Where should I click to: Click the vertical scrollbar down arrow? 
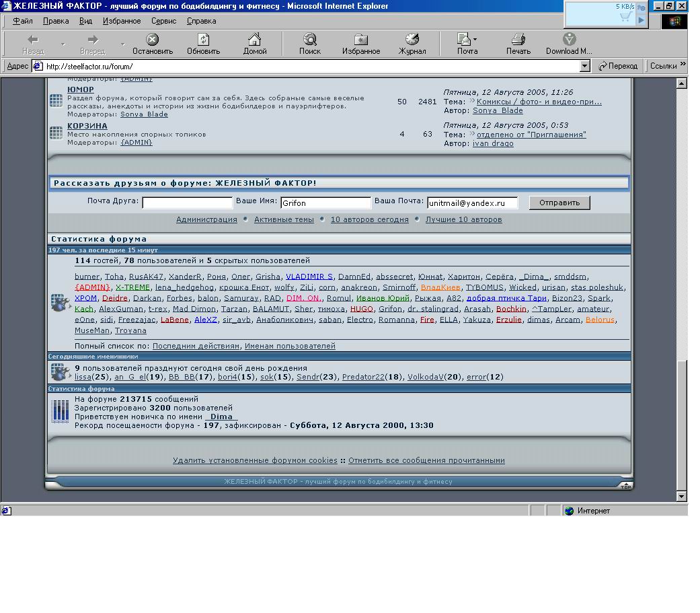pyautogui.click(x=681, y=496)
